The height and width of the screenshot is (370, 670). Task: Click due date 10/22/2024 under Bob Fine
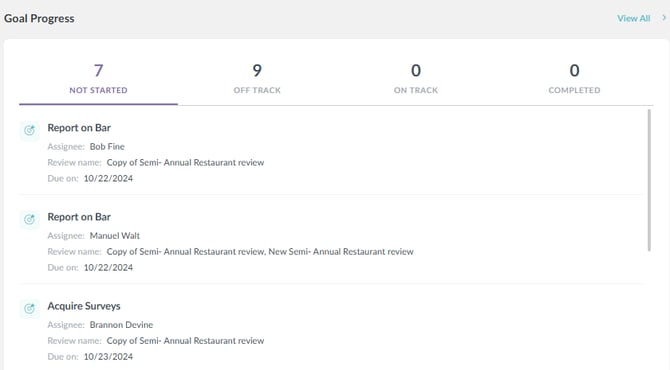point(108,179)
